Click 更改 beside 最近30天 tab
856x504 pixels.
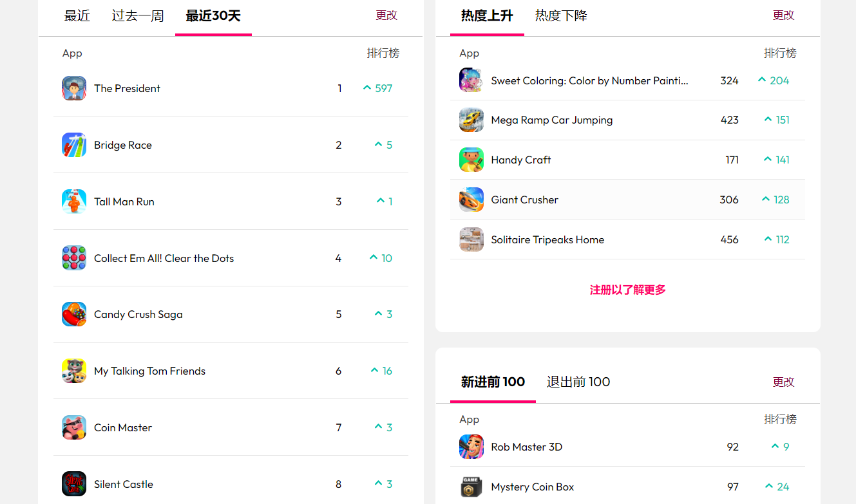point(386,15)
